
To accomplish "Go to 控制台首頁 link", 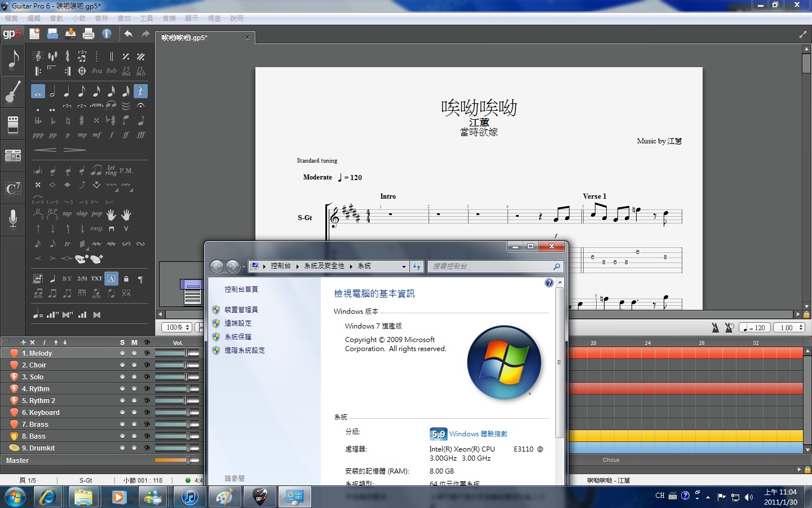I will point(241,290).
